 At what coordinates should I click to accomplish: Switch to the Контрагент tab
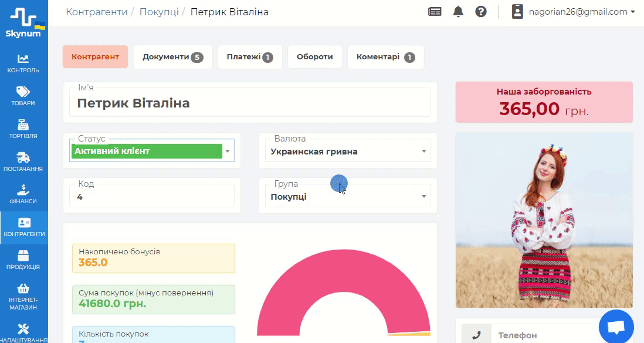(x=95, y=57)
